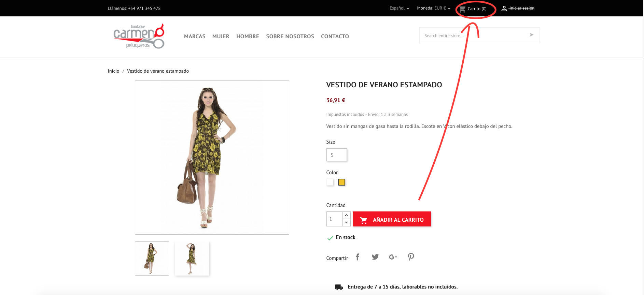644x295 pixels.
Task: Decrease quantity with the down arrow
Action: tap(346, 222)
